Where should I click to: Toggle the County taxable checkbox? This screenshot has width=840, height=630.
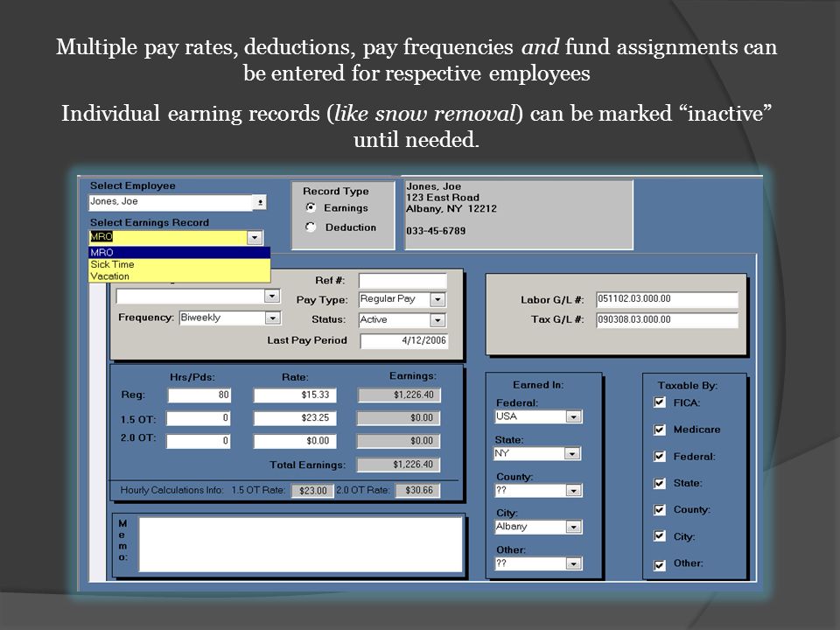tap(660, 510)
